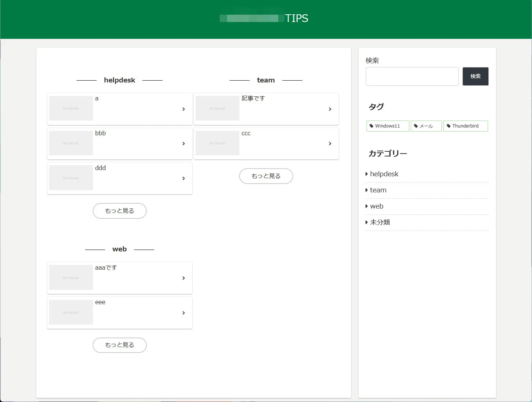Click the arrow on article 'a'

[x=183, y=109]
